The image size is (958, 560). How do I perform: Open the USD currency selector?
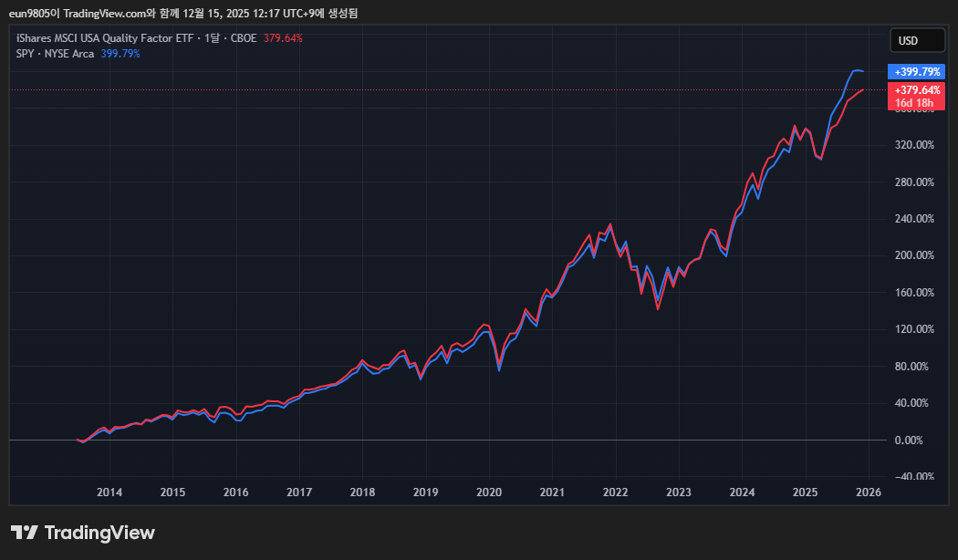917,40
